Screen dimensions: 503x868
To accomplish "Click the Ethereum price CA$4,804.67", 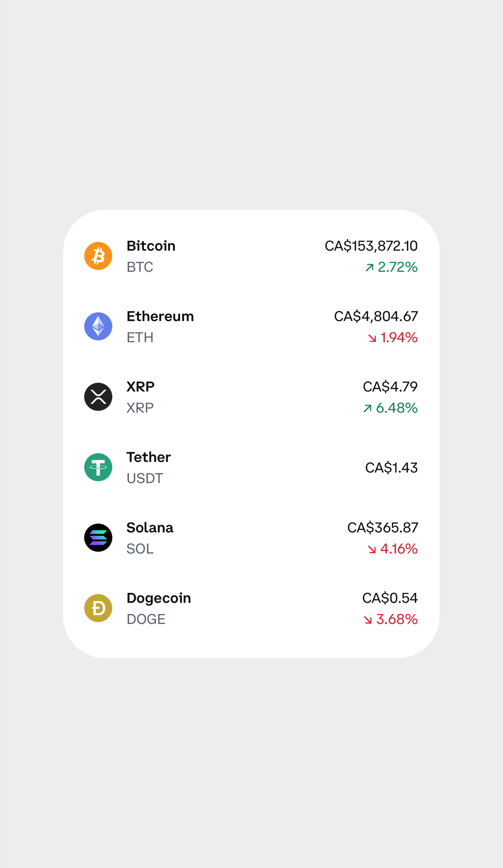I will click(376, 316).
